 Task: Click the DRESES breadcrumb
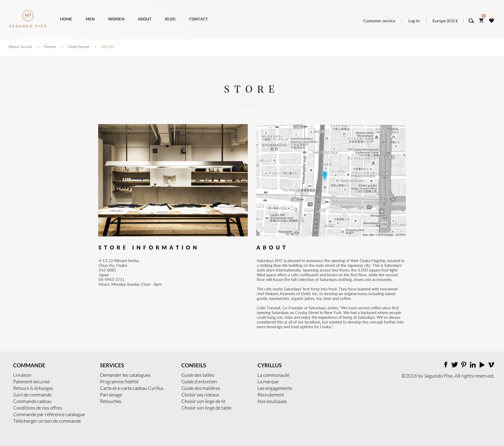(108, 47)
